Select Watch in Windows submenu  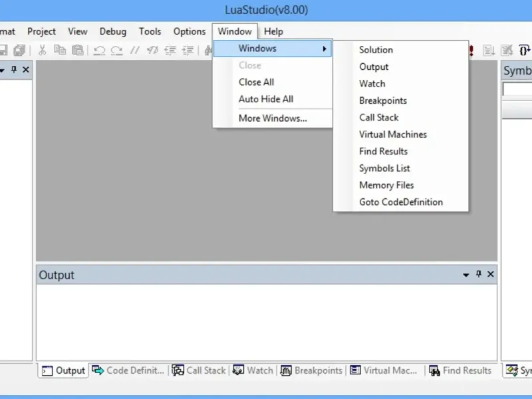point(401,84)
